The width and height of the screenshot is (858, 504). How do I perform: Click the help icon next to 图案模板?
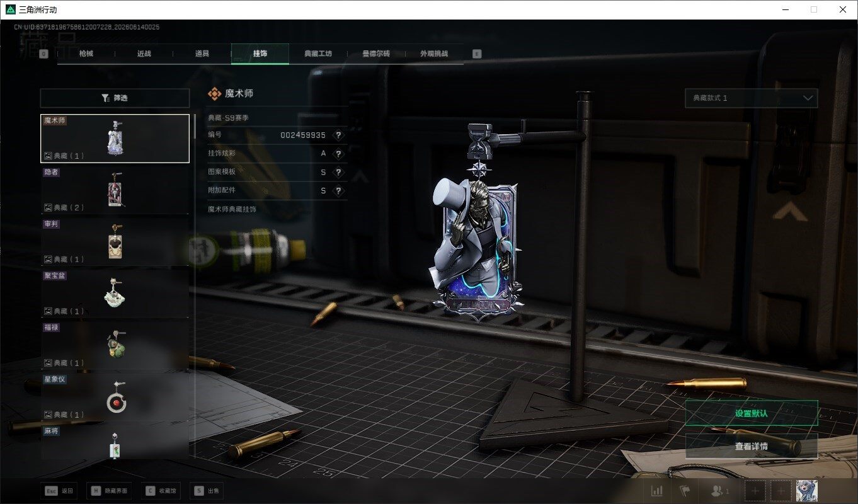(x=338, y=172)
